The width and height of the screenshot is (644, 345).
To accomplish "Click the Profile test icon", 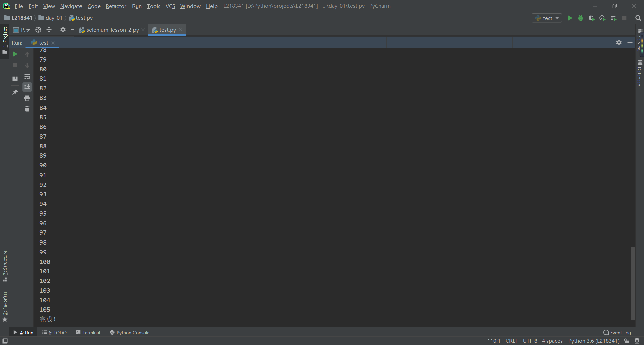I will (602, 18).
